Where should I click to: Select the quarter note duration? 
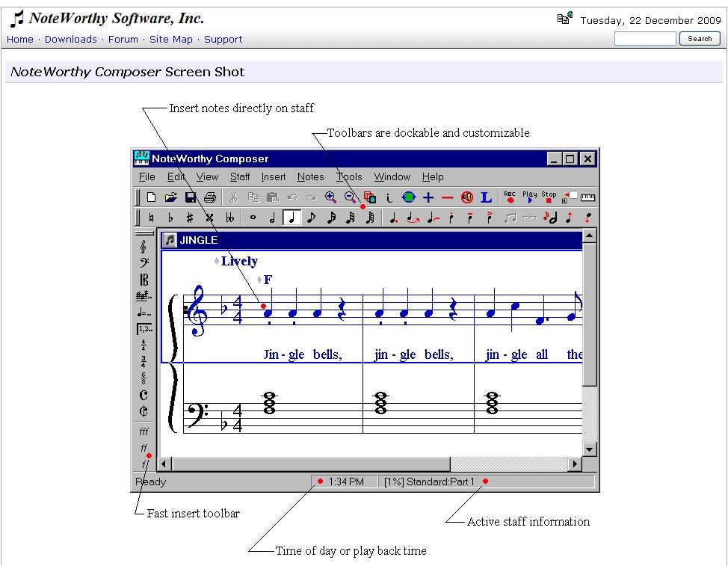pyautogui.click(x=292, y=218)
